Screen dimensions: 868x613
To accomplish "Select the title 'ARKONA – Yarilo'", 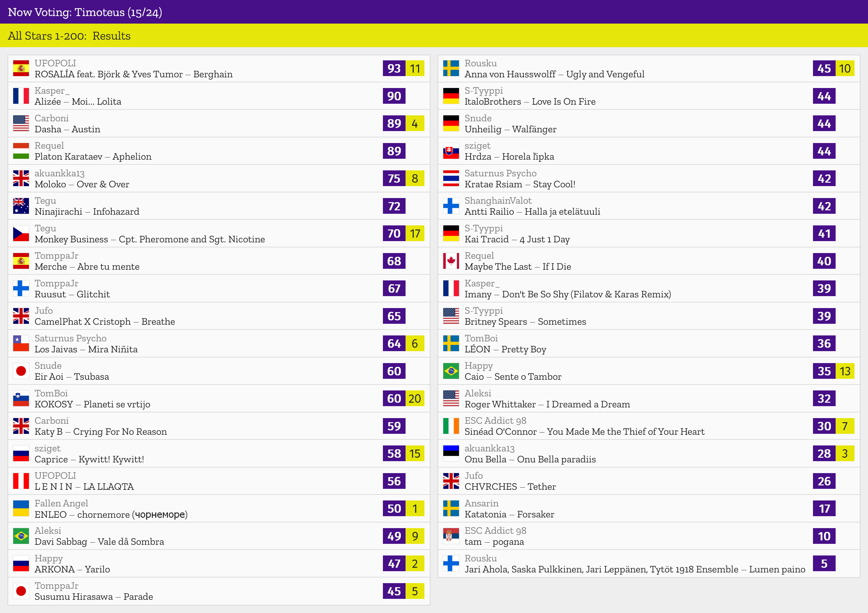I will tap(72, 569).
